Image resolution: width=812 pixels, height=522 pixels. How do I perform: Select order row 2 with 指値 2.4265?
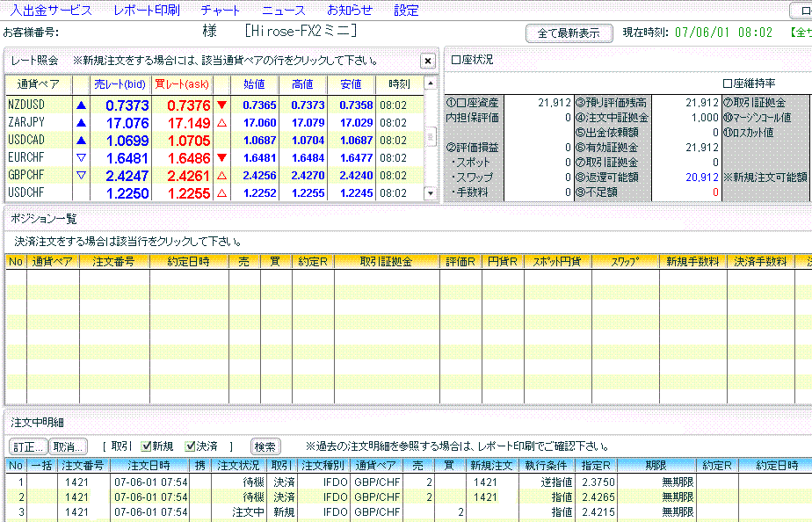[409, 497]
